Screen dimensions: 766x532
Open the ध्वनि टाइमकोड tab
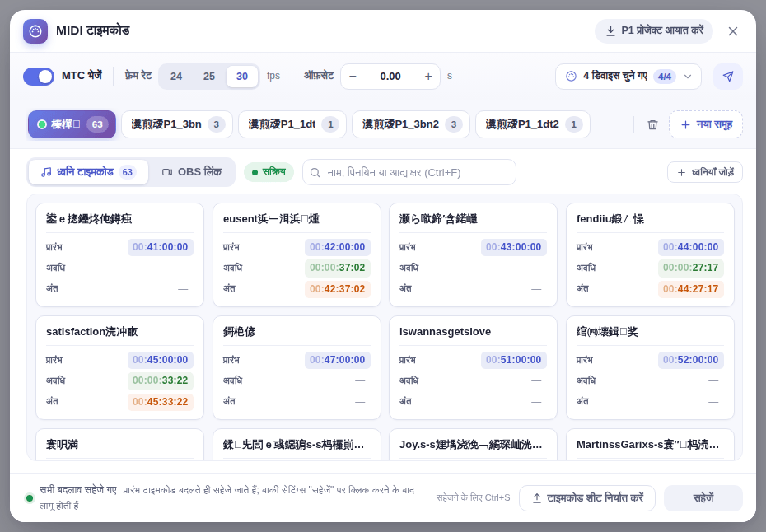click(88, 172)
